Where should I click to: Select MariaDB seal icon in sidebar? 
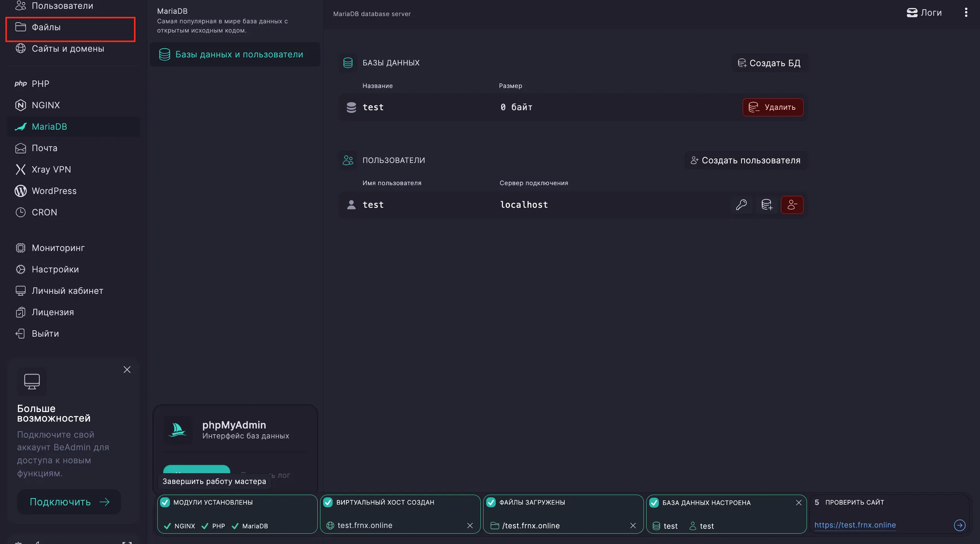tap(20, 127)
